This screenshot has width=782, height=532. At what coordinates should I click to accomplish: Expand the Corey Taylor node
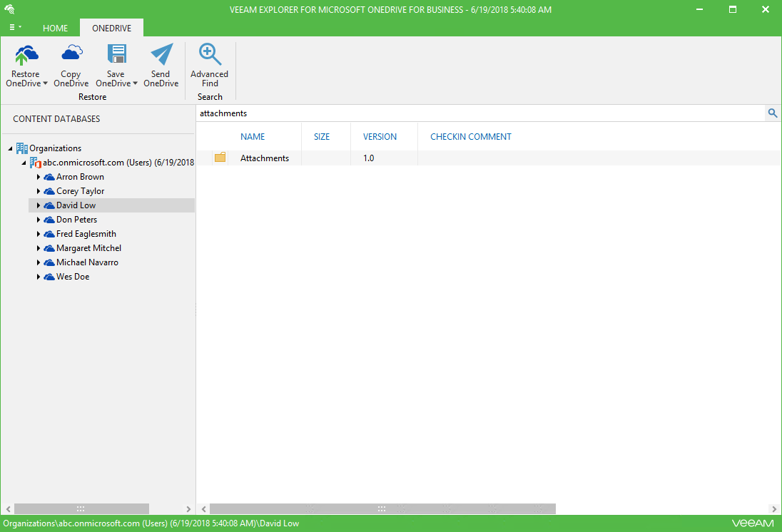pos(39,191)
